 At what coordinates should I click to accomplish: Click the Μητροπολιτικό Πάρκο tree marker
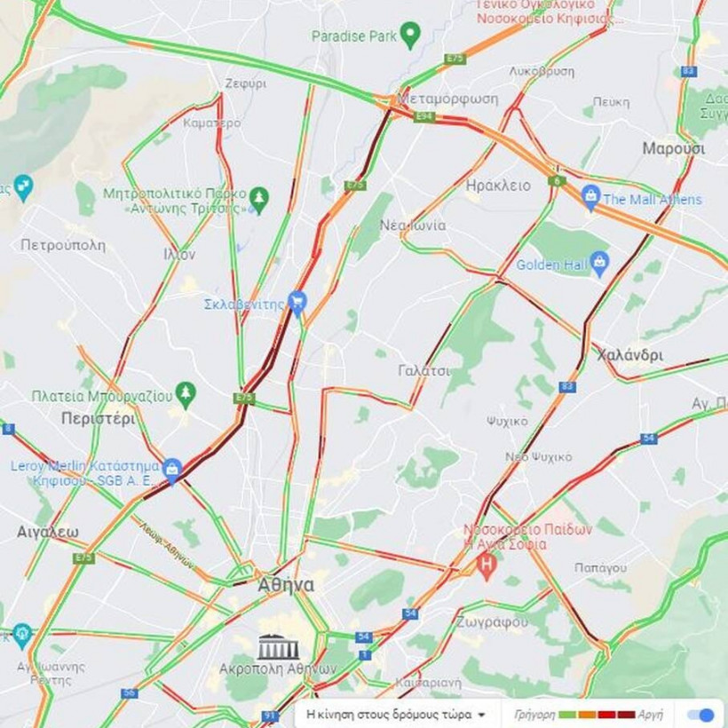pyautogui.click(x=258, y=200)
